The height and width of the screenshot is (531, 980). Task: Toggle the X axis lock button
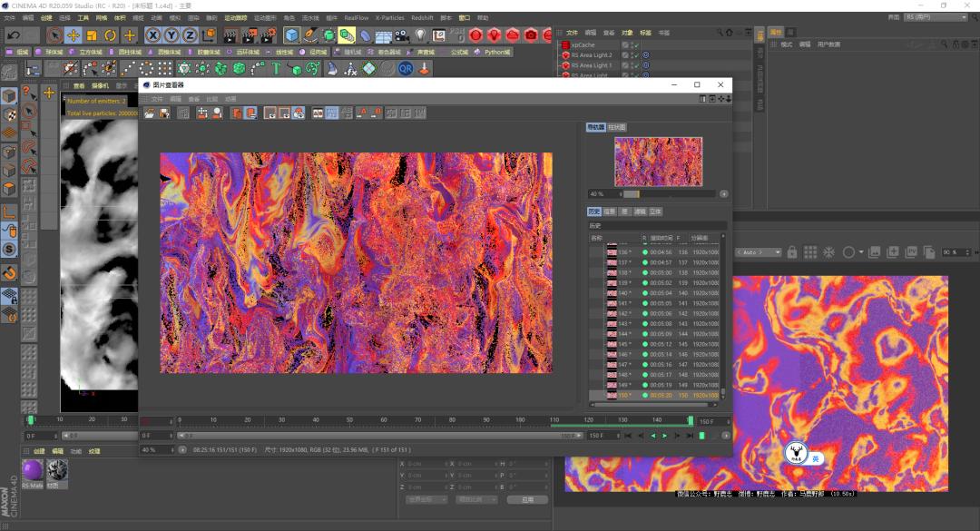coord(153,35)
